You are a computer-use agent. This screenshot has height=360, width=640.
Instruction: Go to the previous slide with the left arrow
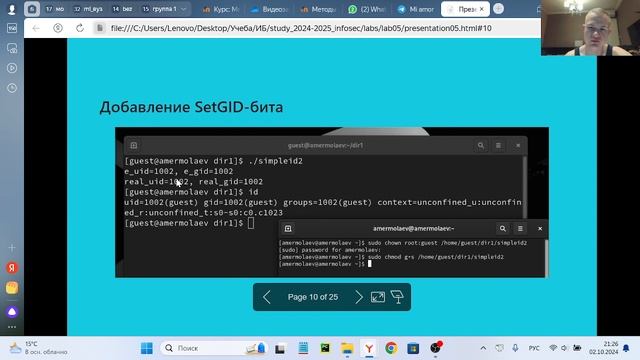267,297
